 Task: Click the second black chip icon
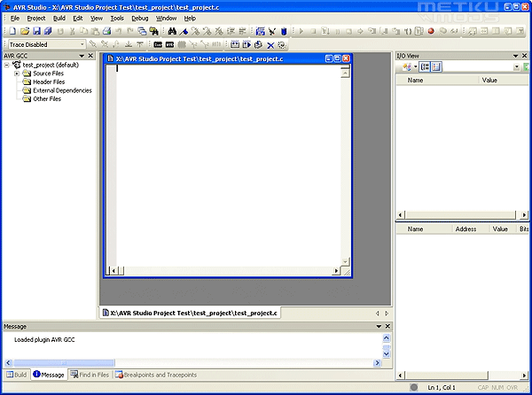tap(169, 44)
